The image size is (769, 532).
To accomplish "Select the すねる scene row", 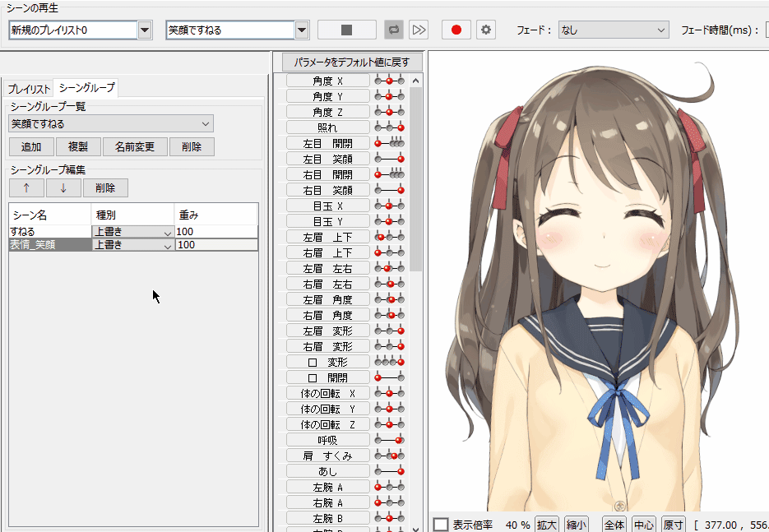I will pyautogui.click(x=133, y=232).
